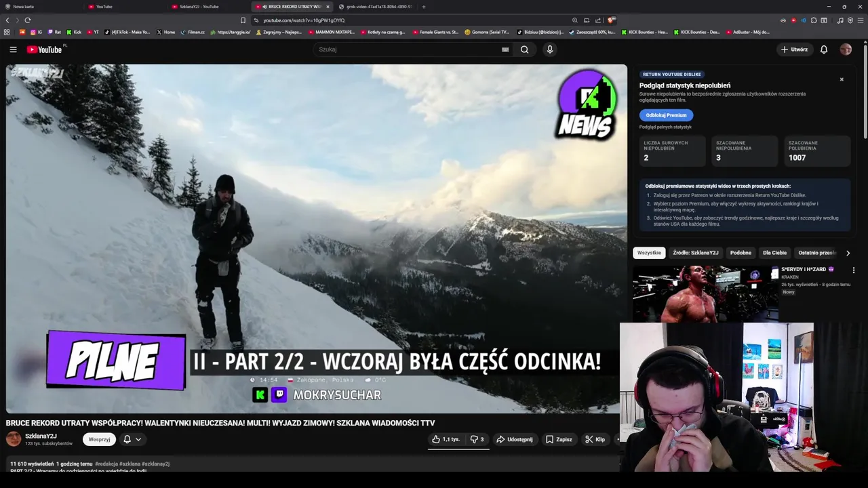The width and height of the screenshot is (868, 488).
Task: Click the Wesprzyj button
Action: [99, 439]
